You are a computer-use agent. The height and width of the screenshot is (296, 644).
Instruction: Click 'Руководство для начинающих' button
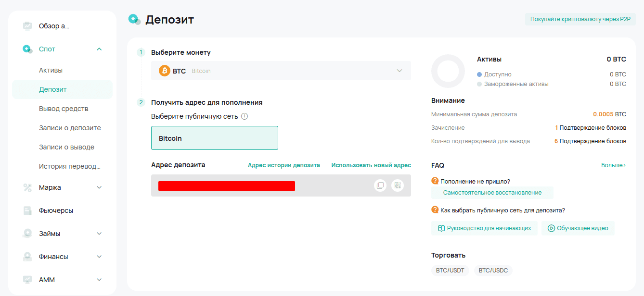484,228
